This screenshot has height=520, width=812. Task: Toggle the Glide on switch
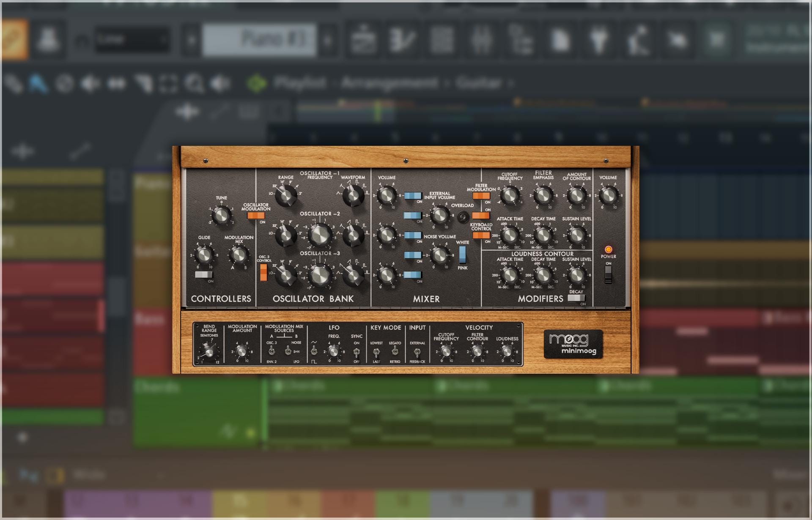pos(203,275)
